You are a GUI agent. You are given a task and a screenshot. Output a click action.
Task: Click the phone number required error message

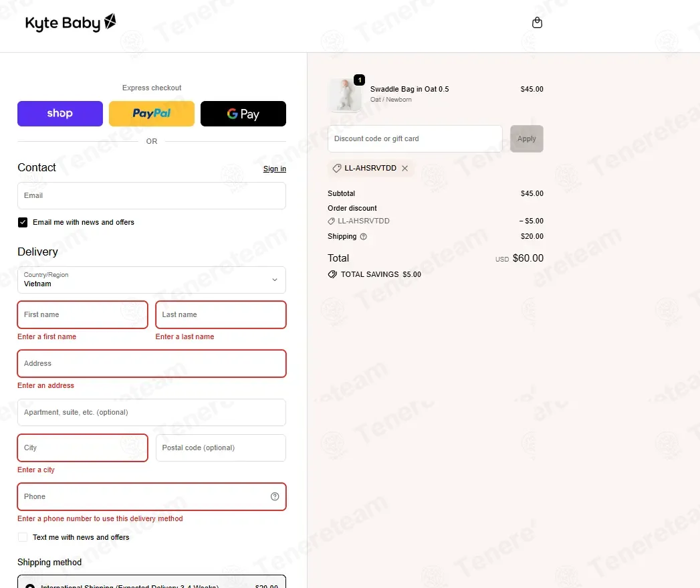[x=100, y=518]
